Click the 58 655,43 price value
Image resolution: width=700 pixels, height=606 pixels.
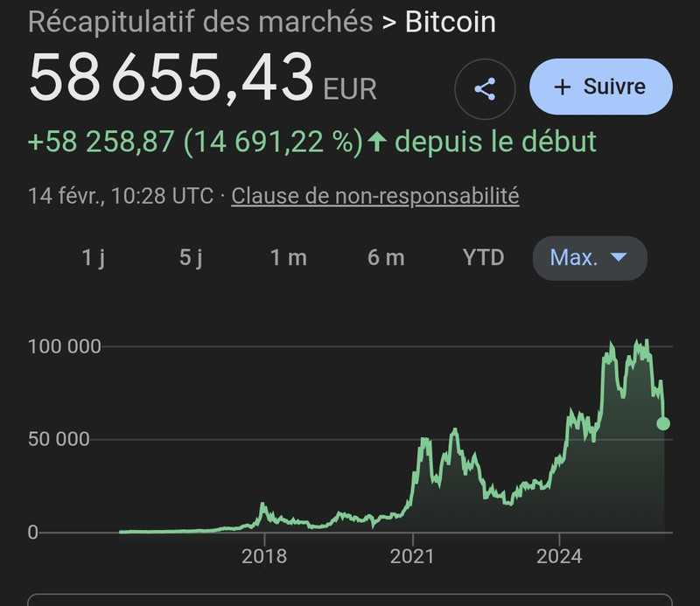(171, 79)
